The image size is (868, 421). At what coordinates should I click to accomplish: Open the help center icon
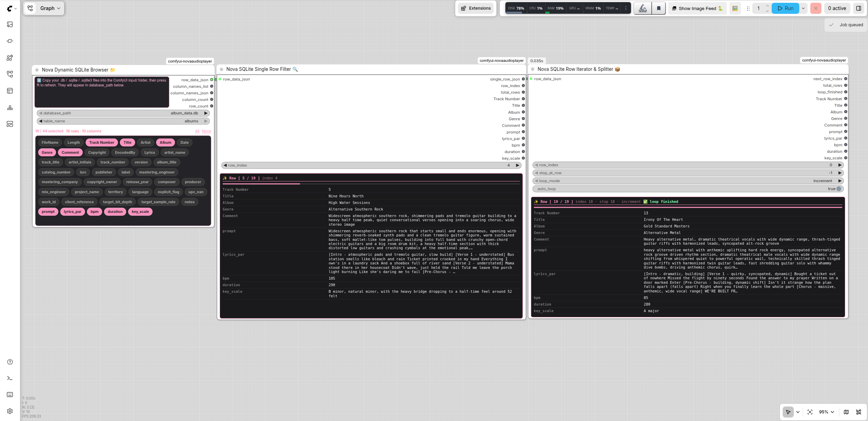click(x=10, y=362)
